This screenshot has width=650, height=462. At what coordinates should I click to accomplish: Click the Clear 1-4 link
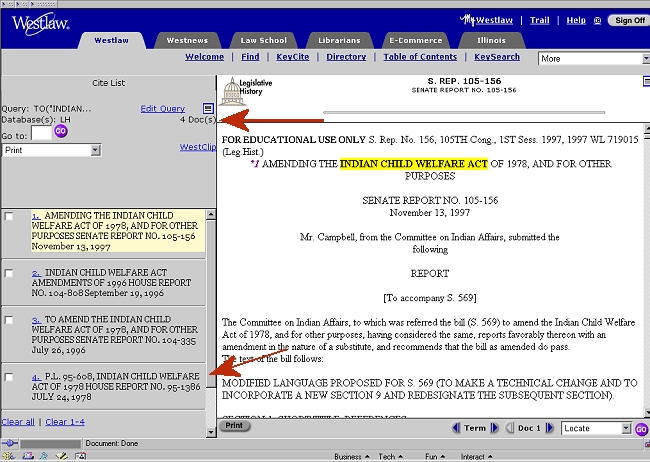click(65, 422)
